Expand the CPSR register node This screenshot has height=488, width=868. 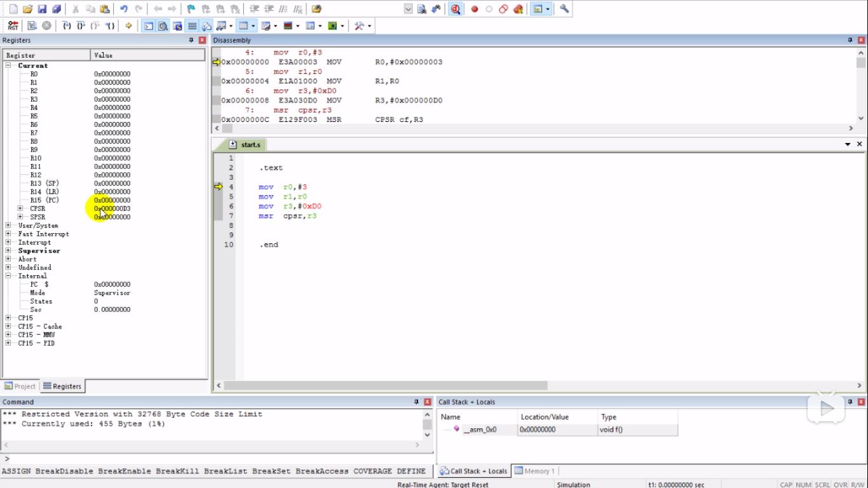(20, 208)
